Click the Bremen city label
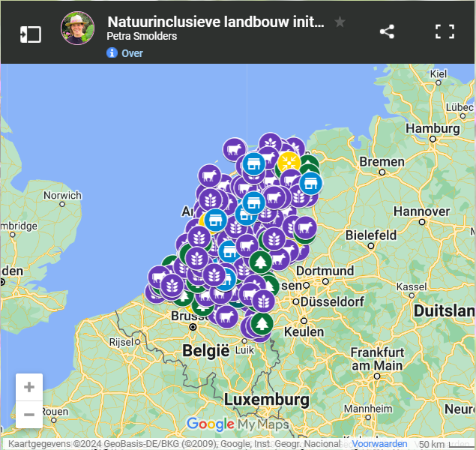 tap(382, 162)
